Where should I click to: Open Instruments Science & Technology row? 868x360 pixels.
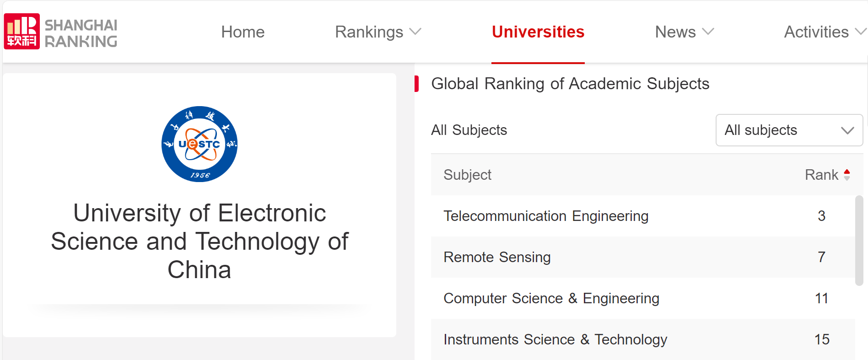click(x=643, y=339)
